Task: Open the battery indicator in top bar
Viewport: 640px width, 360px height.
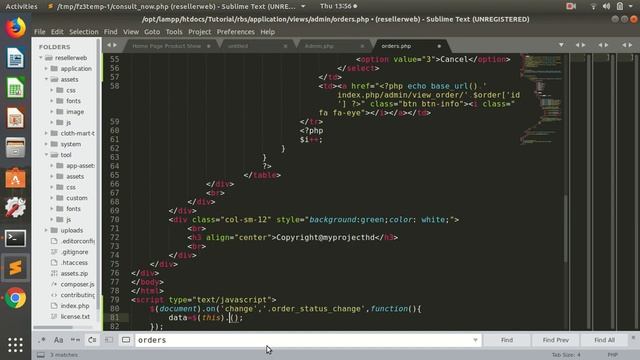Action: pos(620,6)
